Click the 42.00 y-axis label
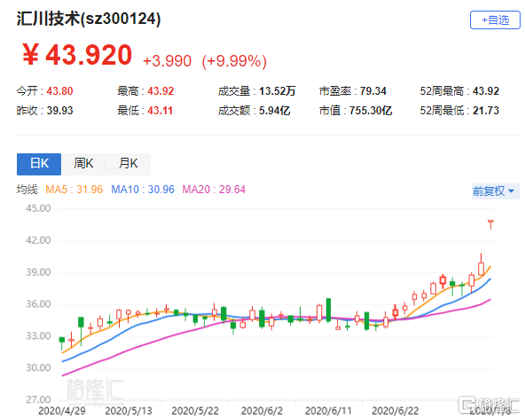Screen dimensions: 525x420 point(38,240)
